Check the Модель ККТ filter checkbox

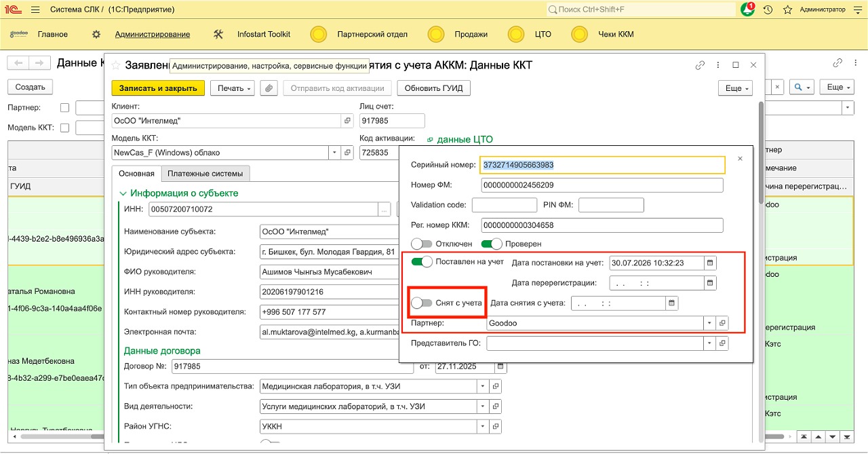(x=65, y=128)
